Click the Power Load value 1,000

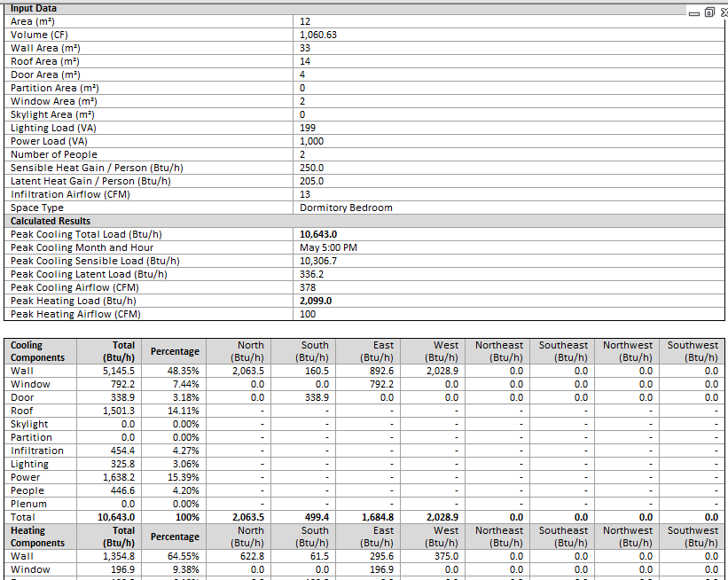pos(312,141)
